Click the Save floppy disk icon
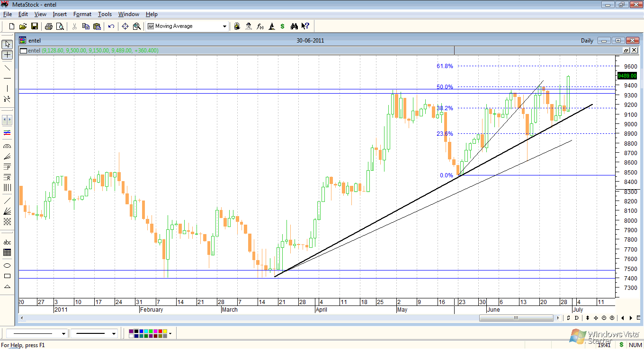Screen dimensions: 644x349 tap(34, 26)
